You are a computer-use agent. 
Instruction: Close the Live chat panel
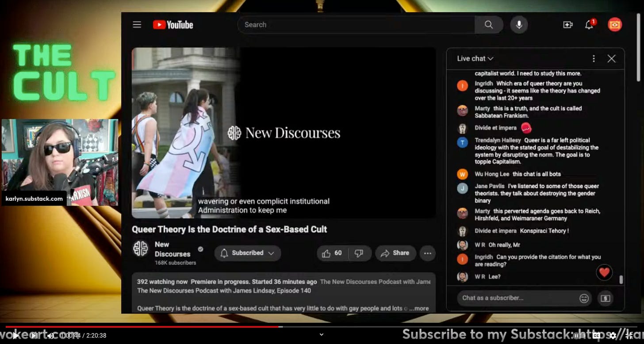tap(611, 58)
